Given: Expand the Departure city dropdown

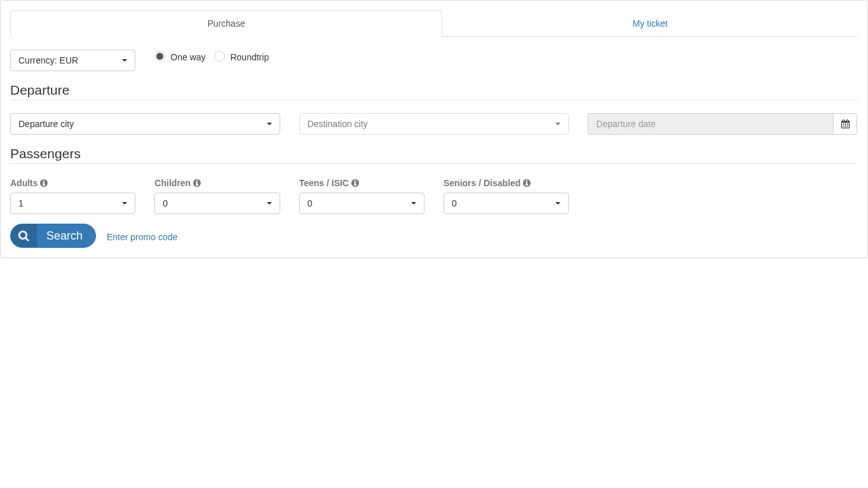Looking at the screenshot, I should tap(145, 124).
